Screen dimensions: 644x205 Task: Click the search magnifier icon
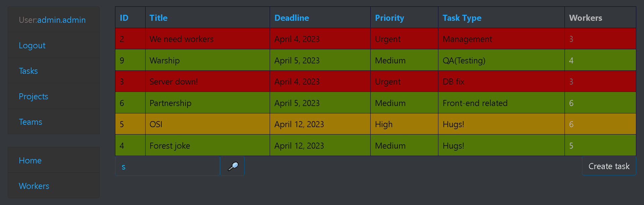[232, 166]
